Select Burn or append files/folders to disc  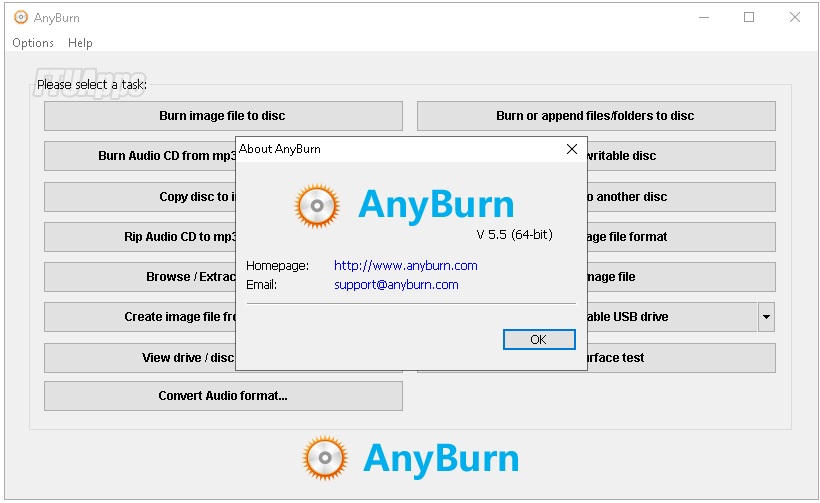tap(595, 116)
